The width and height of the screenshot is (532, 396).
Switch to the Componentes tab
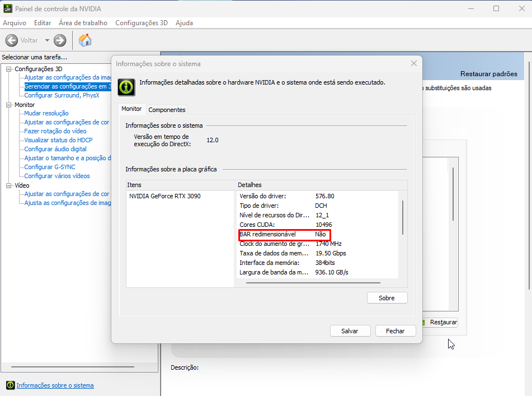pyautogui.click(x=167, y=110)
